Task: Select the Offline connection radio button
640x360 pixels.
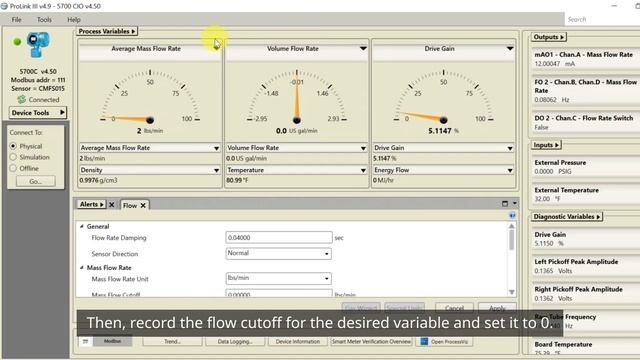Action: tap(13, 168)
